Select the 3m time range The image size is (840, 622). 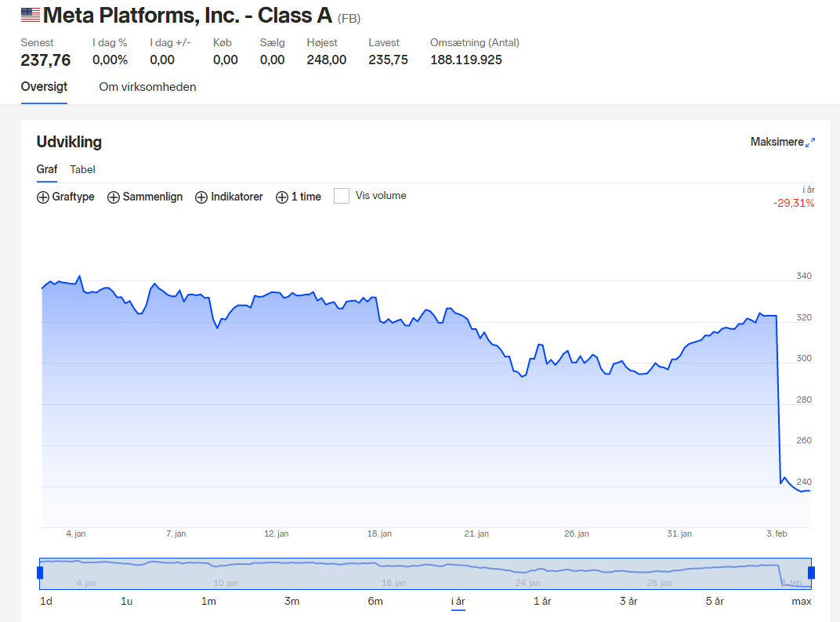[291, 601]
